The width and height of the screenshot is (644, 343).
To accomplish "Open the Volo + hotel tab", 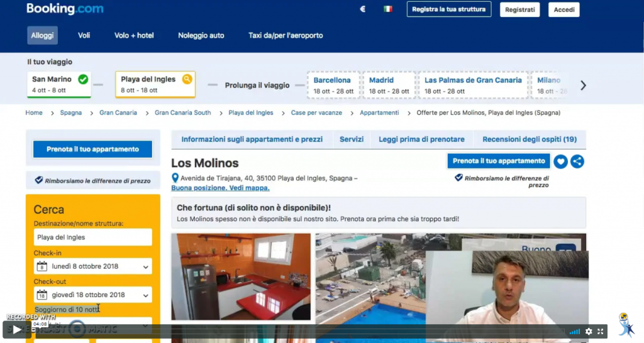I will 134,35.
